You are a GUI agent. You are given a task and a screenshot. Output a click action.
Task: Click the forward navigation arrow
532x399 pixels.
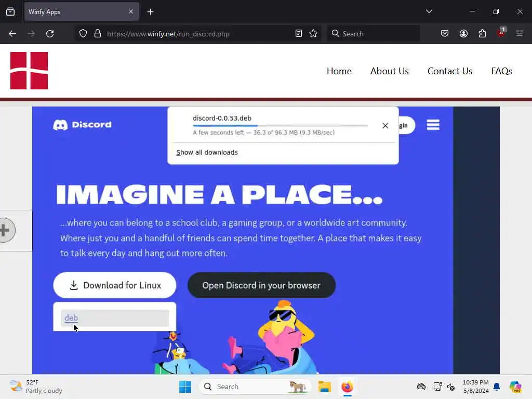pos(31,34)
